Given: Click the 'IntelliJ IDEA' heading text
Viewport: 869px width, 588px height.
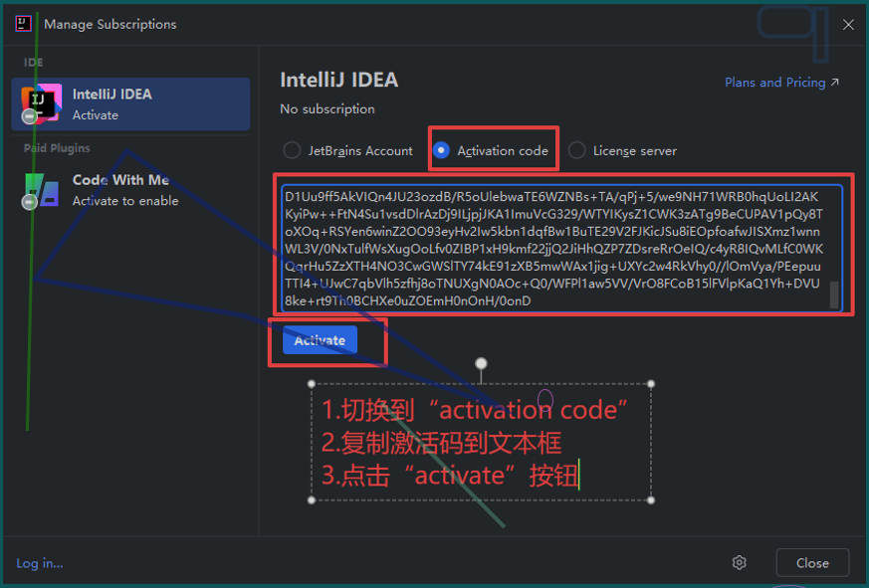Looking at the screenshot, I should (x=338, y=80).
